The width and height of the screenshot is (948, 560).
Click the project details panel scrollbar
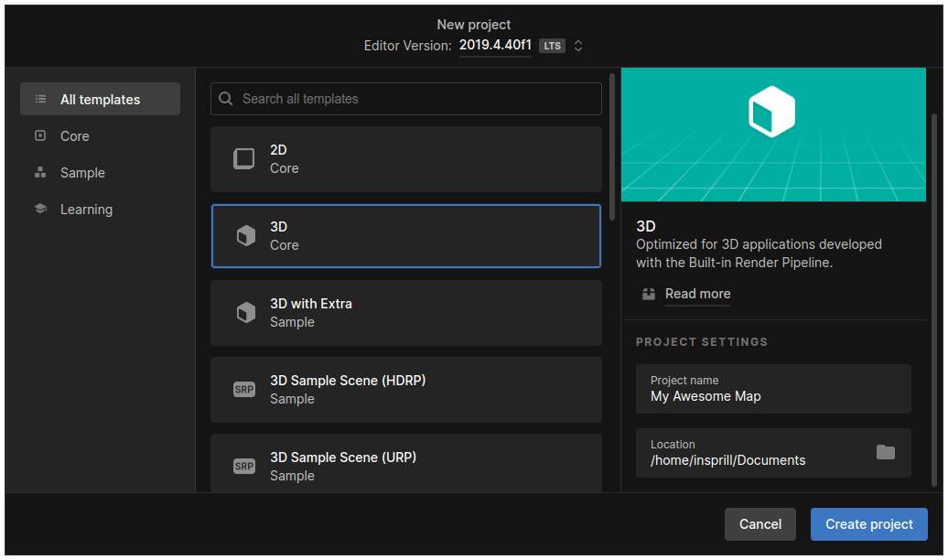934,299
